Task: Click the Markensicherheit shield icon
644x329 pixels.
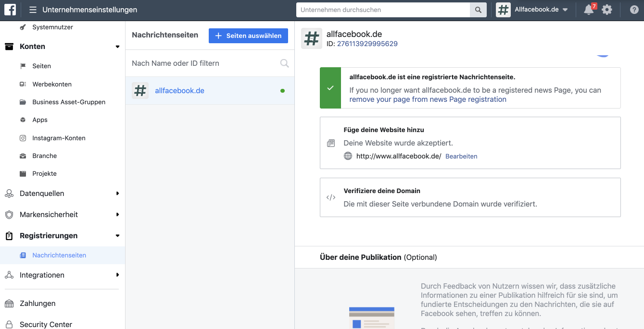Action: tap(9, 215)
